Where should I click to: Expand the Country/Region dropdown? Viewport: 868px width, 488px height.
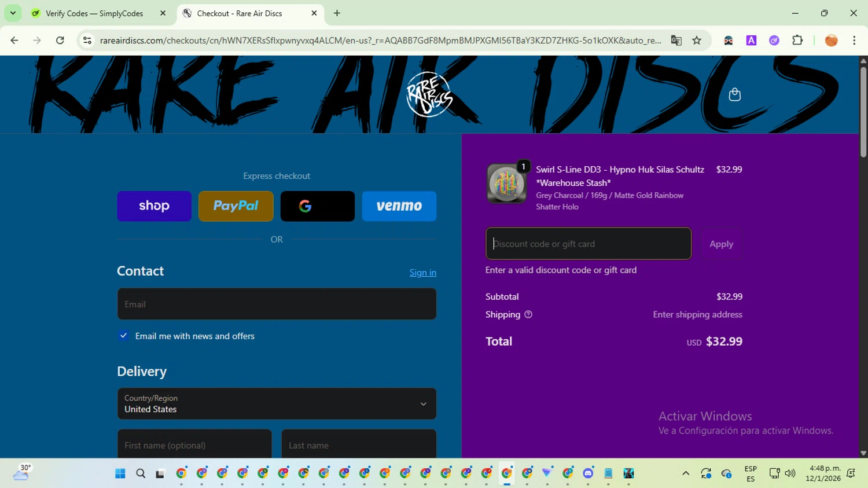click(x=277, y=403)
